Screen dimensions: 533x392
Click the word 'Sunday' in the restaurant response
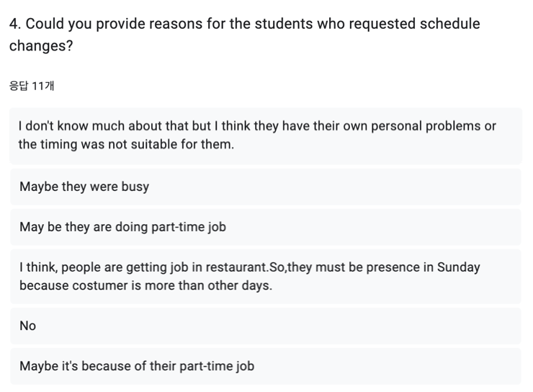459,267
